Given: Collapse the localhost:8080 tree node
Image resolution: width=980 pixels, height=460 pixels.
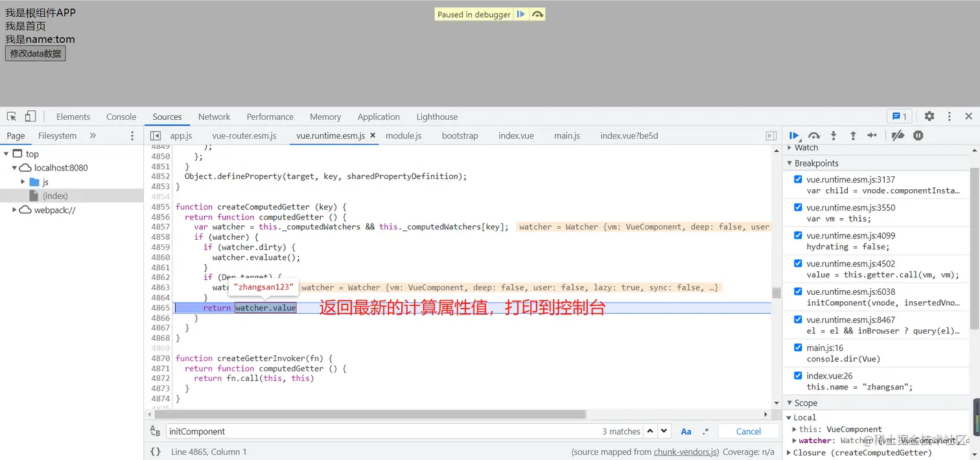Looking at the screenshot, I should (14, 168).
